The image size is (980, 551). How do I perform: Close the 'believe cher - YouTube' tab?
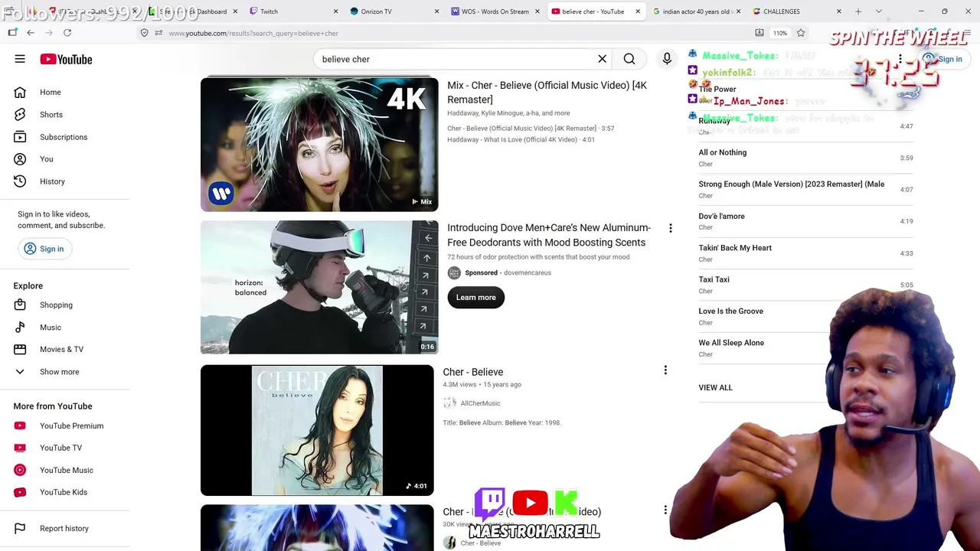pyautogui.click(x=637, y=11)
